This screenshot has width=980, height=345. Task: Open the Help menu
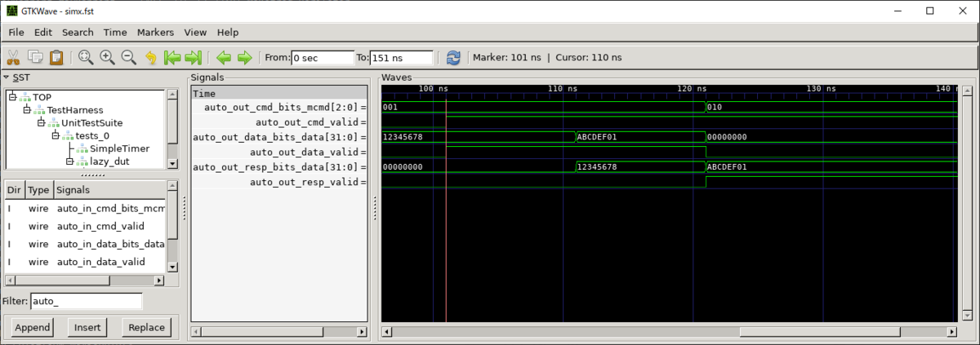228,32
